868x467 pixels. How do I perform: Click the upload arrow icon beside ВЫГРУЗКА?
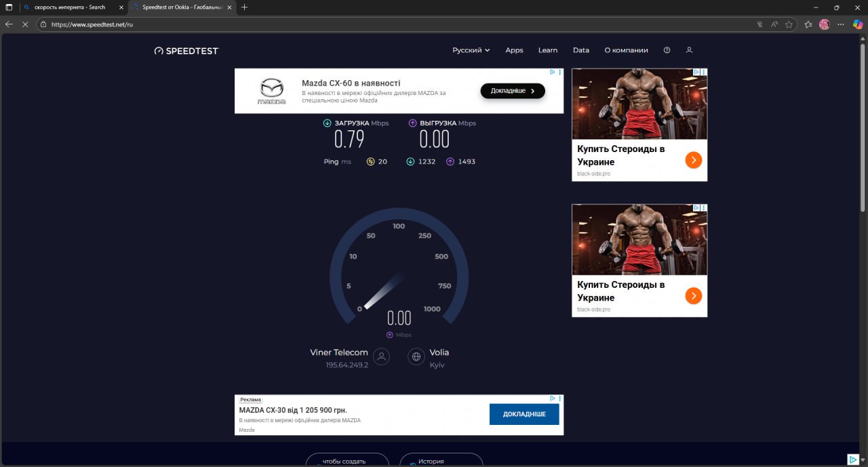click(412, 124)
